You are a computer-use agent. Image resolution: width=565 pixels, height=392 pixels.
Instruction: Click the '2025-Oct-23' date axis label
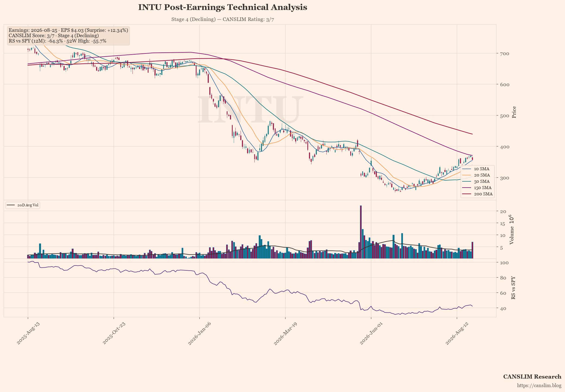click(x=114, y=334)
